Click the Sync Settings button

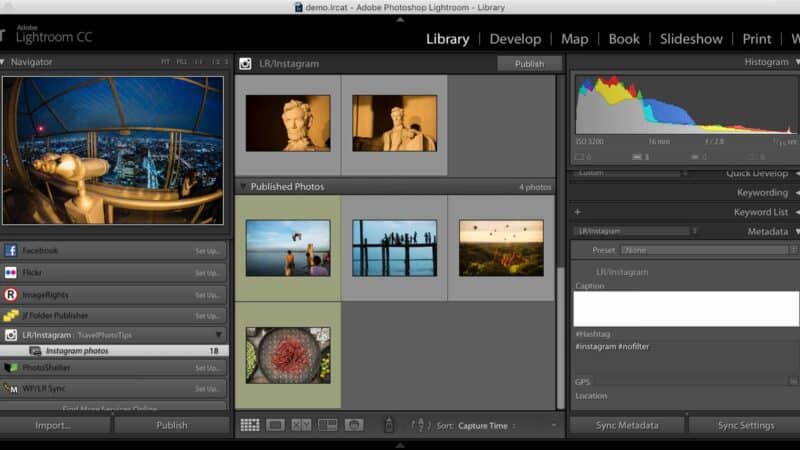[x=745, y=425]
